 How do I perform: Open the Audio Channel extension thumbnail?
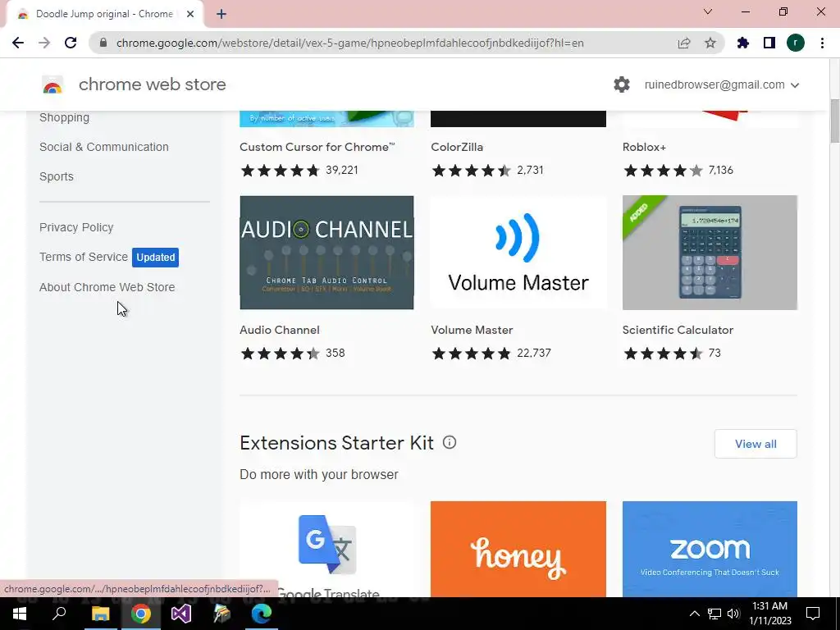(326, 253)
